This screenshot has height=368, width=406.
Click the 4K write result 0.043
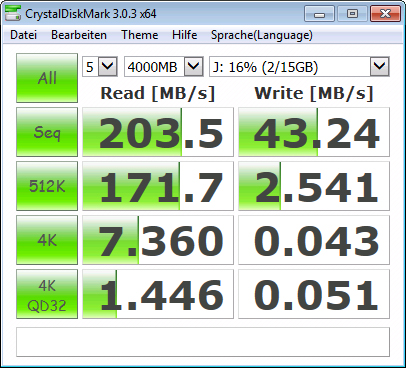[x=314, y=240]
